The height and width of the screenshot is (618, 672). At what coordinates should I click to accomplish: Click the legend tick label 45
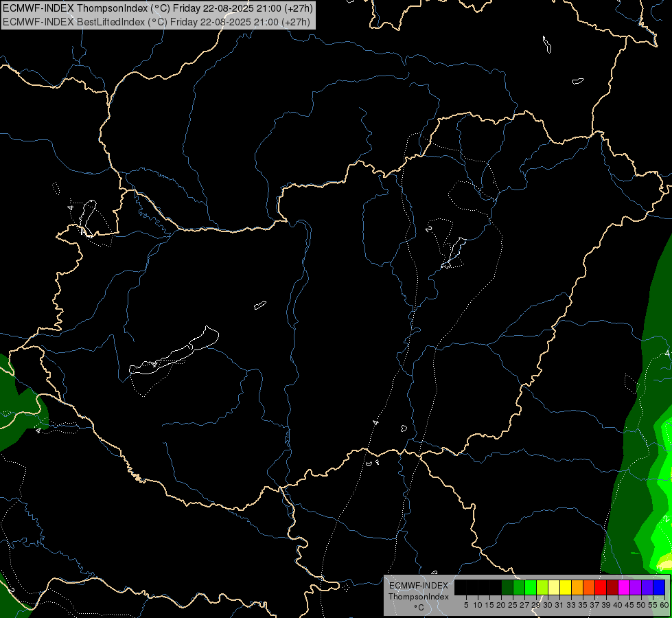point(629,605)
